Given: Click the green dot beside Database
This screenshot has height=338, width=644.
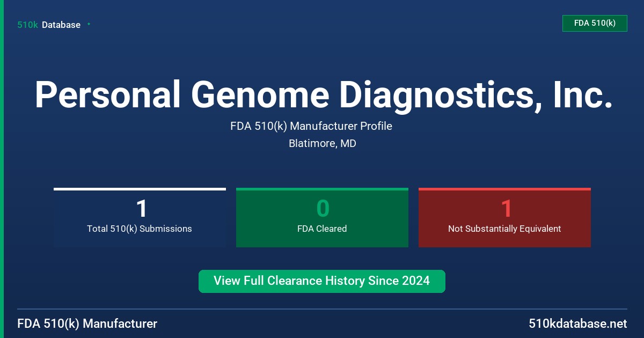Looking at the screenshot, I should pos(89,24).
